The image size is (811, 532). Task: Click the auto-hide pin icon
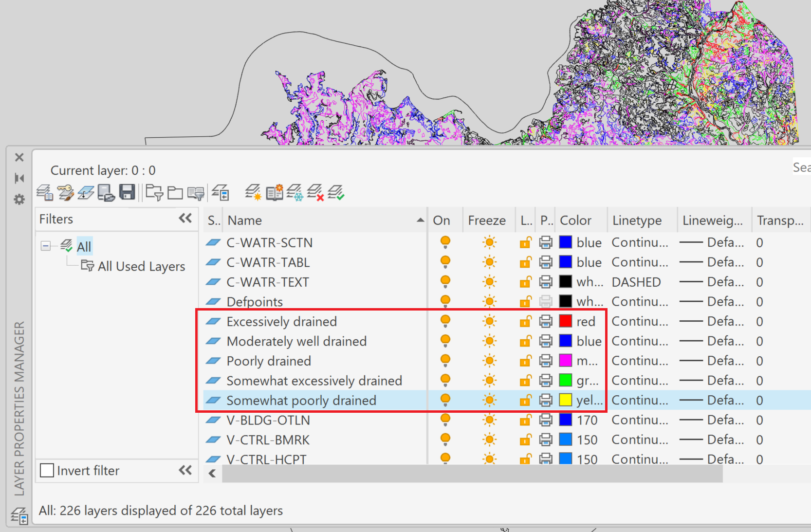(19, 178)
